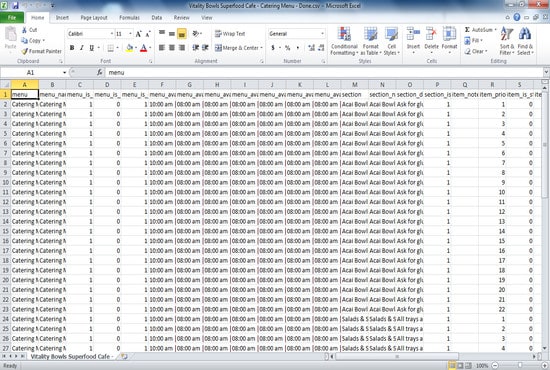Open Format as Table gallery
This screenshot has width=550, height=370.
371,41
